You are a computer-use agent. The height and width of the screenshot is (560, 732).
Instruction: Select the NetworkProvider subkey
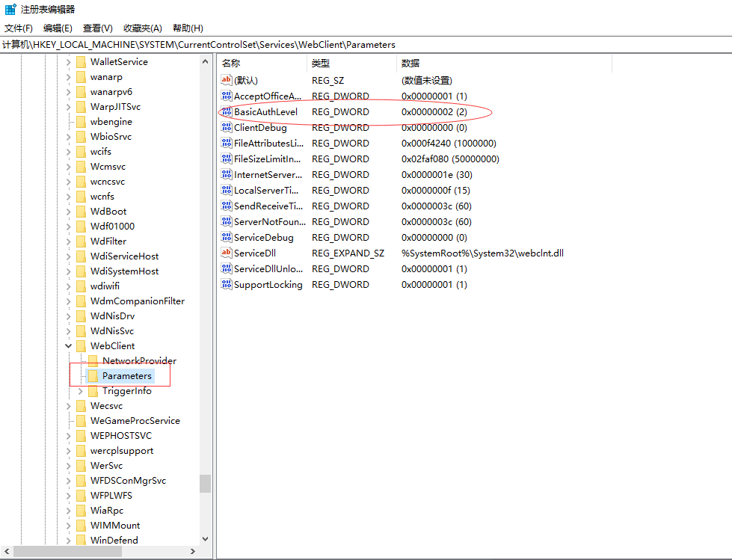pos(139,361)
